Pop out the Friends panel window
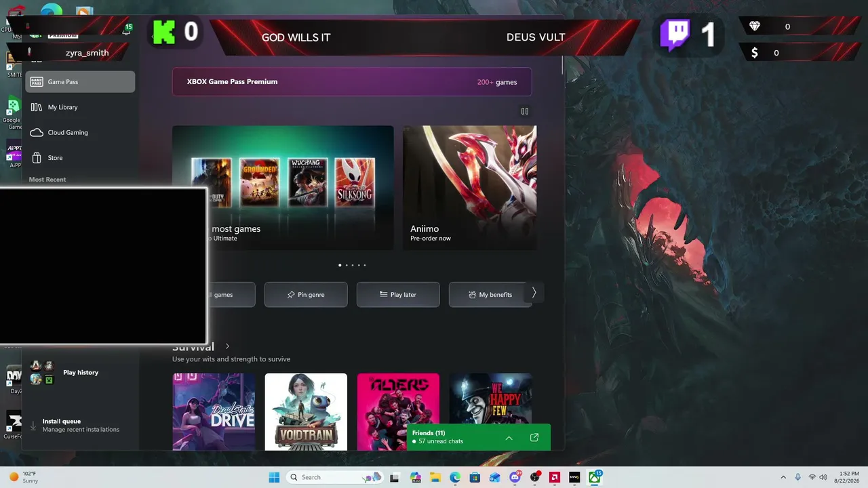Image resolution: width=868 pixels, height=488 pixels. (x=534, y=438)
